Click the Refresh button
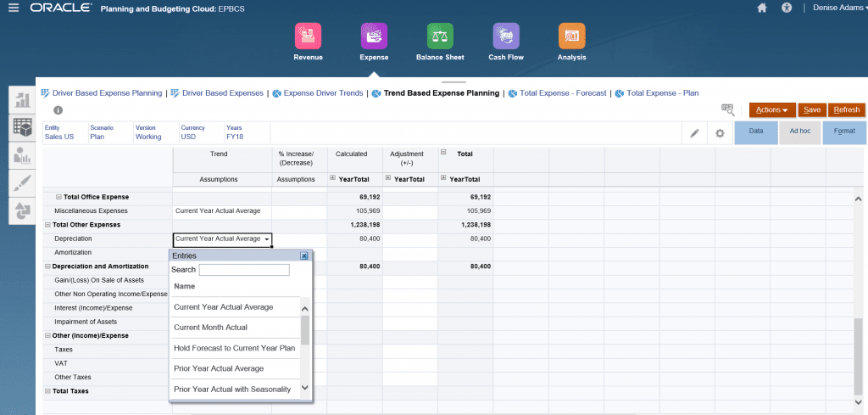The image size is (868, 415). tap(846, 109)
